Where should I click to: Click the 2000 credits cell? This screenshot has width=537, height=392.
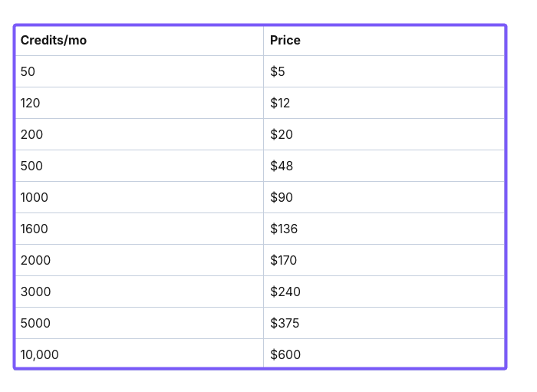(36, 260)
